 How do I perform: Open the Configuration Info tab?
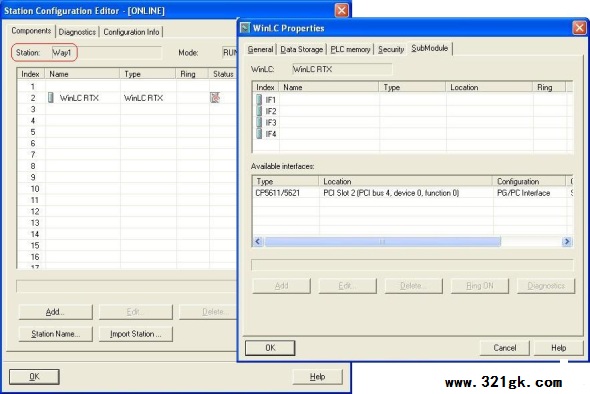coord(131,32)
